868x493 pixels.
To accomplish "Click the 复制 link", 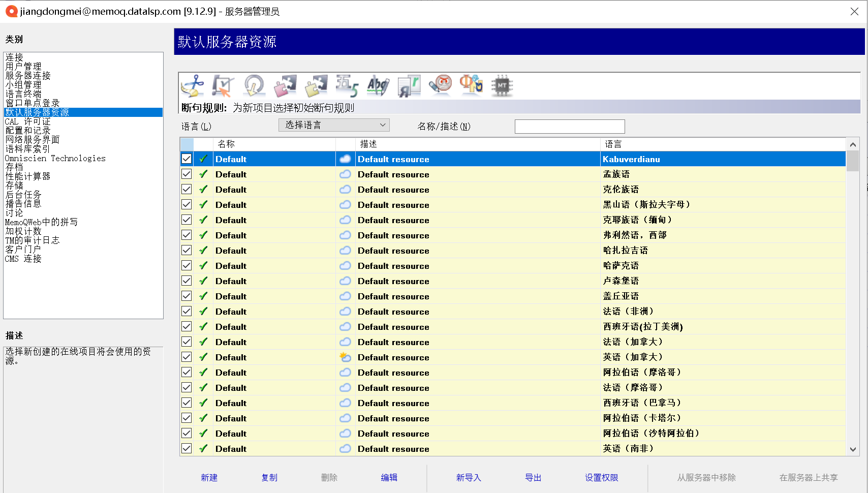I will pyautogui.click(x=269, y=478).
